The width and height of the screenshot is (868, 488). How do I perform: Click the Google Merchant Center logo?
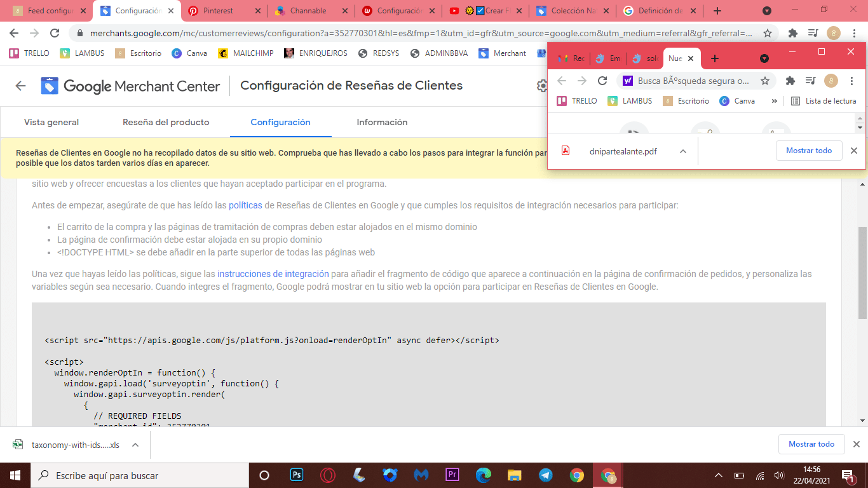(x=130, y=86)
